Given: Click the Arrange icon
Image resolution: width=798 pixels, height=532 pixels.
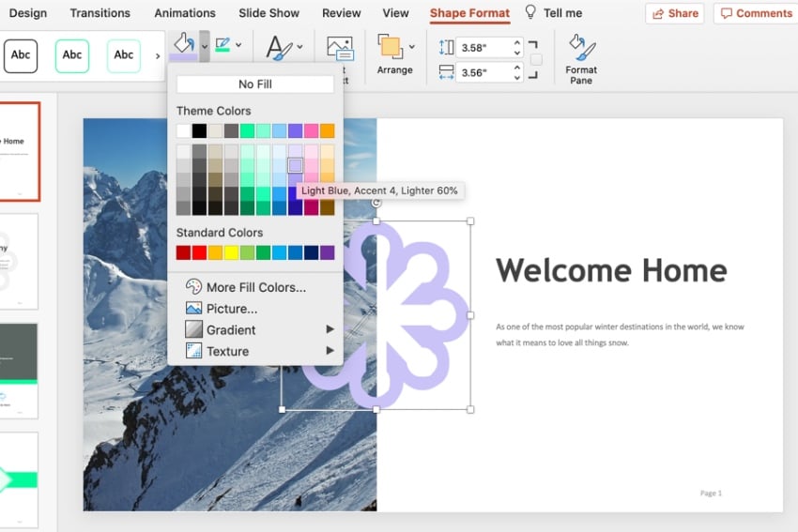Looking at the screenshot, I should (x=390, y=47).
